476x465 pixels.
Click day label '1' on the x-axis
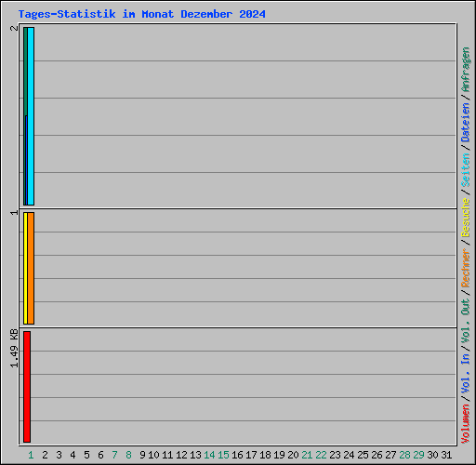pos(31,455)
